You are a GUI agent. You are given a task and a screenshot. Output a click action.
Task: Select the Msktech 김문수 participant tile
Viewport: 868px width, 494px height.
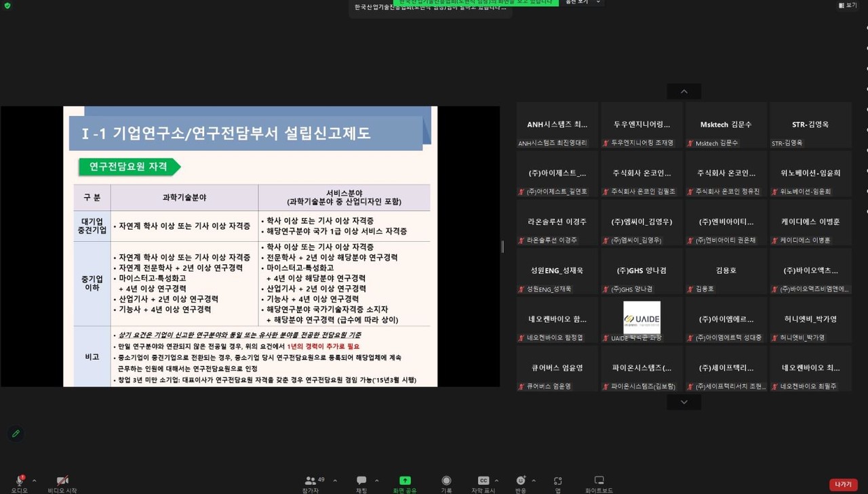[x=726, y=125]
